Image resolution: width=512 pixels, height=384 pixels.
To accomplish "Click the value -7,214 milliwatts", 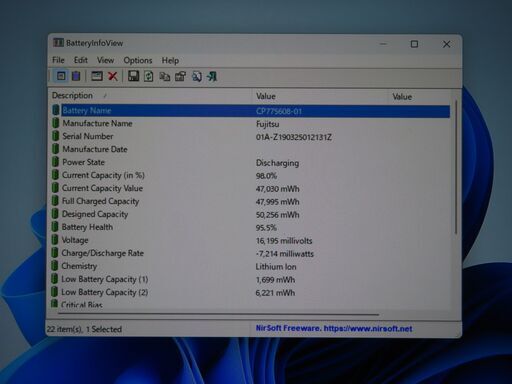I will click(x=285, y=254).
